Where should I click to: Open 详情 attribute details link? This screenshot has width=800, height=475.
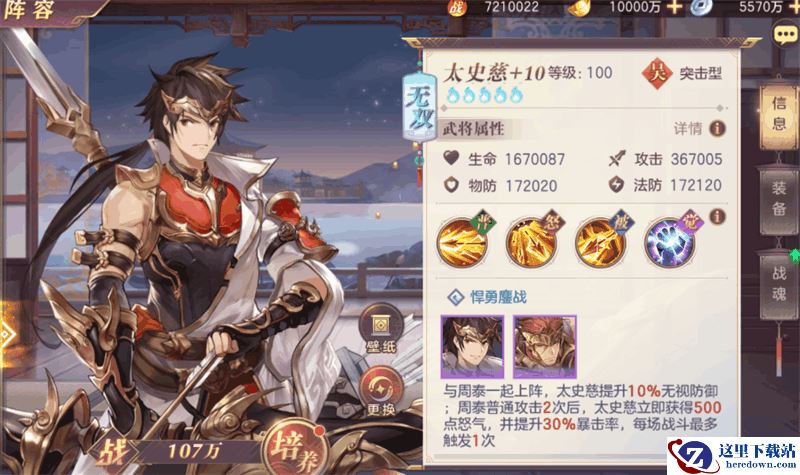pos(688,129)
